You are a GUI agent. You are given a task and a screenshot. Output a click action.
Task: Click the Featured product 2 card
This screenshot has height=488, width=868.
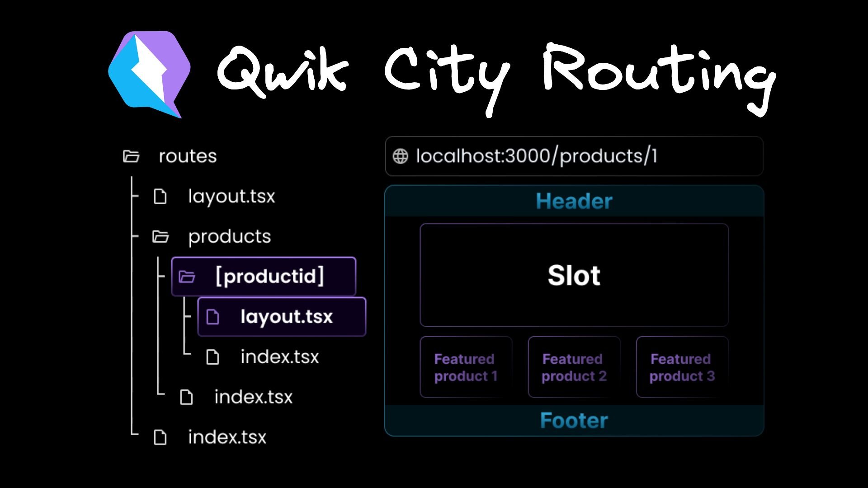coord(572,366)
